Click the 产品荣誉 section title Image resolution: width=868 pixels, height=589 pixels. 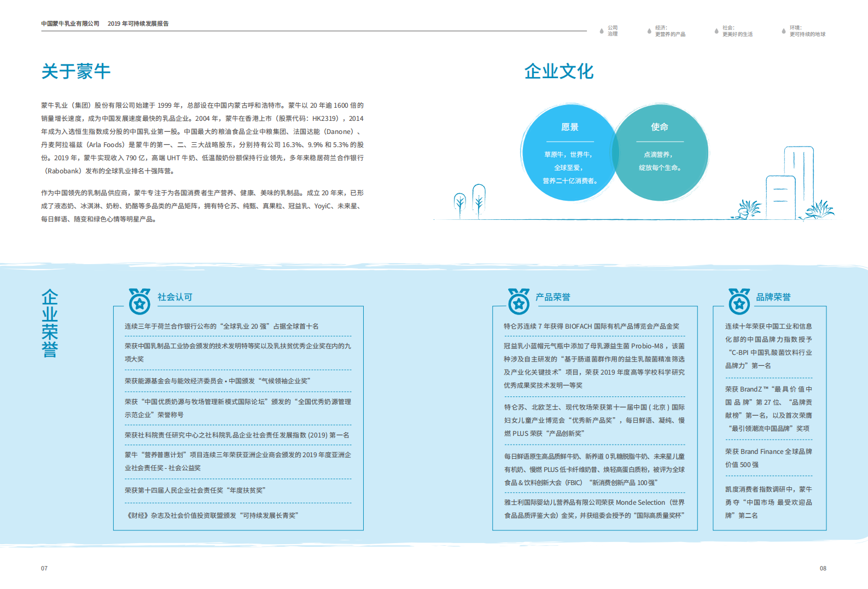(553, 297)
